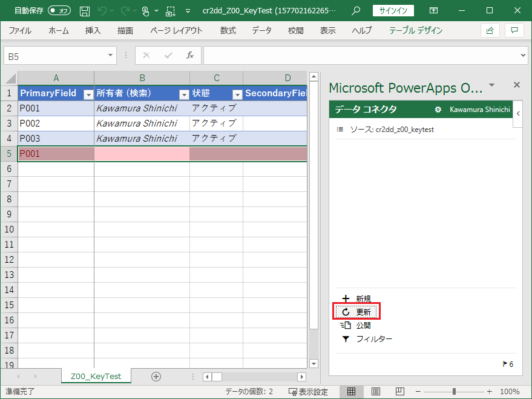Switch to normal grid view in status bar
532x399 pixels.
(x=351, y=391)
